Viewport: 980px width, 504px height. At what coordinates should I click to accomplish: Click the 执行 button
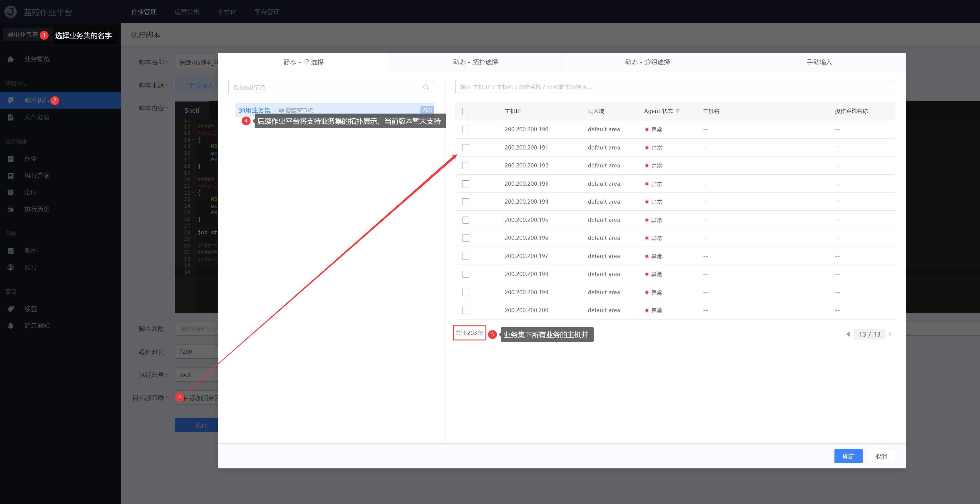click(196, 425)
